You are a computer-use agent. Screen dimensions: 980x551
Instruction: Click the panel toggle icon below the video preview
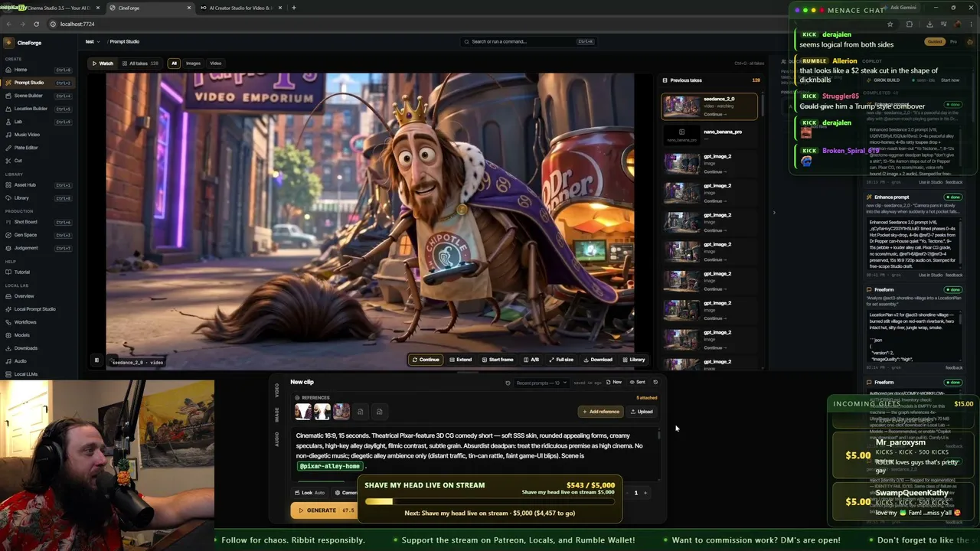(x=96, y=360)
